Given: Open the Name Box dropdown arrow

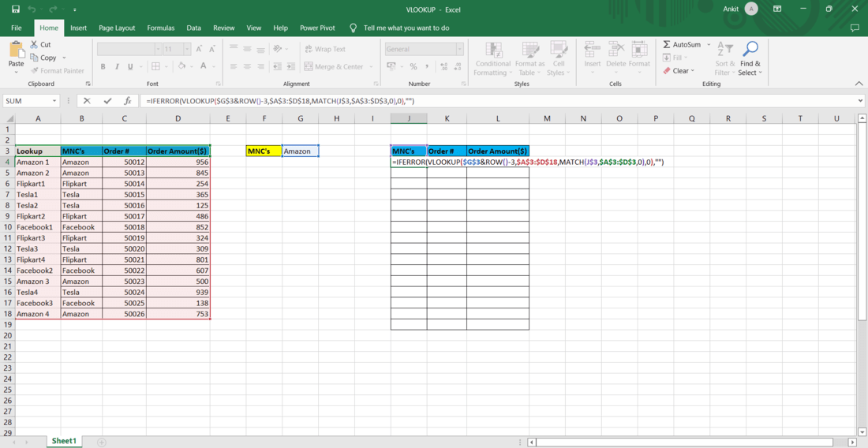Looking at the screenshot, I should click(54, 101).
